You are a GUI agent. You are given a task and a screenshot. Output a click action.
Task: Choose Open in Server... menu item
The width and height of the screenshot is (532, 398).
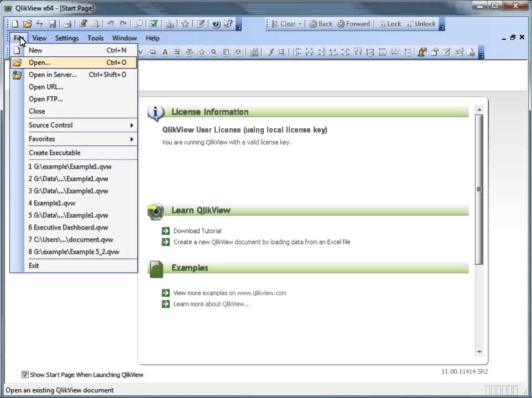[x=74, y=75]
